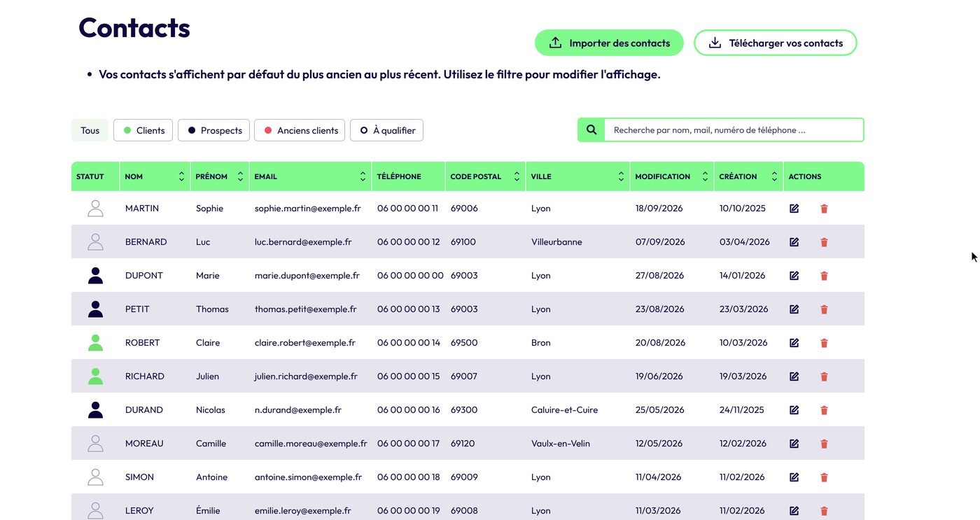Image resolution: width=980 pixels, height=520 pixels.
Task: Delete the PETIT Thomas contact
Action: [824, 309]
